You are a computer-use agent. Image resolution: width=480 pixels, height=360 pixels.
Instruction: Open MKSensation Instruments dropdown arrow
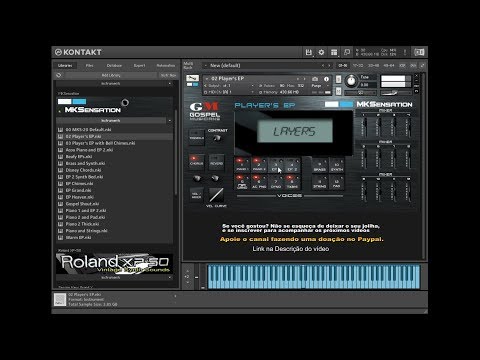pos(170,121)
